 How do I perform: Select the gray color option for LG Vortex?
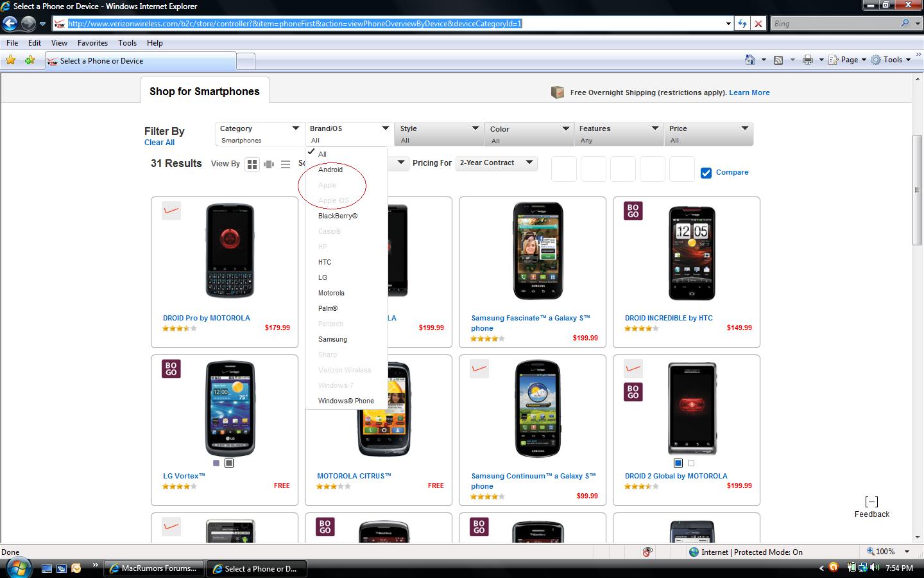point(229,463)
